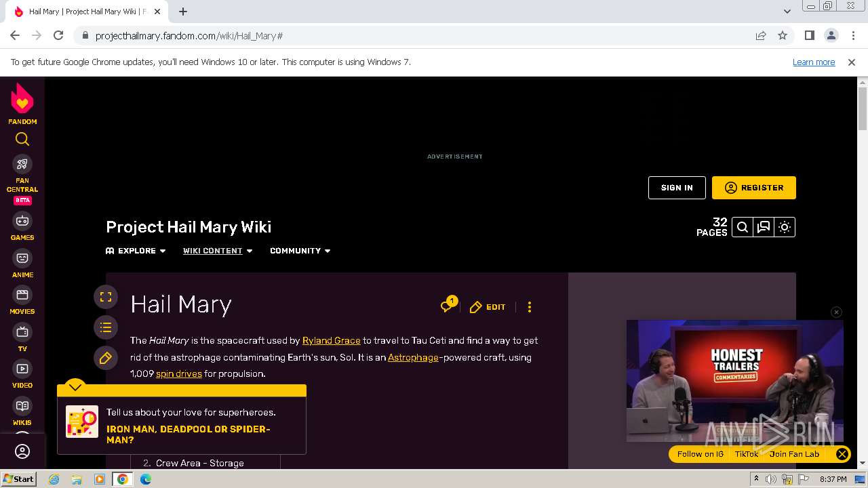Open Chrome side panel icon
868x488 pixels.
click(x=809, y=35)
